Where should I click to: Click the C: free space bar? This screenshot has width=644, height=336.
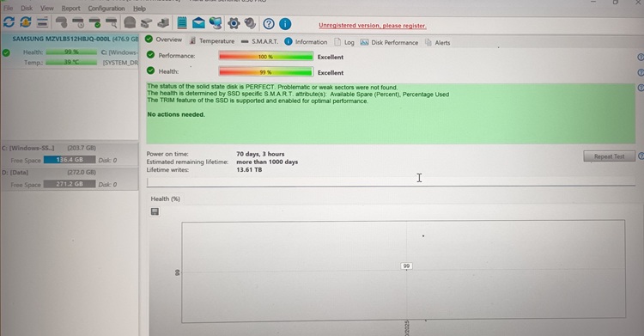coord(70,160)
